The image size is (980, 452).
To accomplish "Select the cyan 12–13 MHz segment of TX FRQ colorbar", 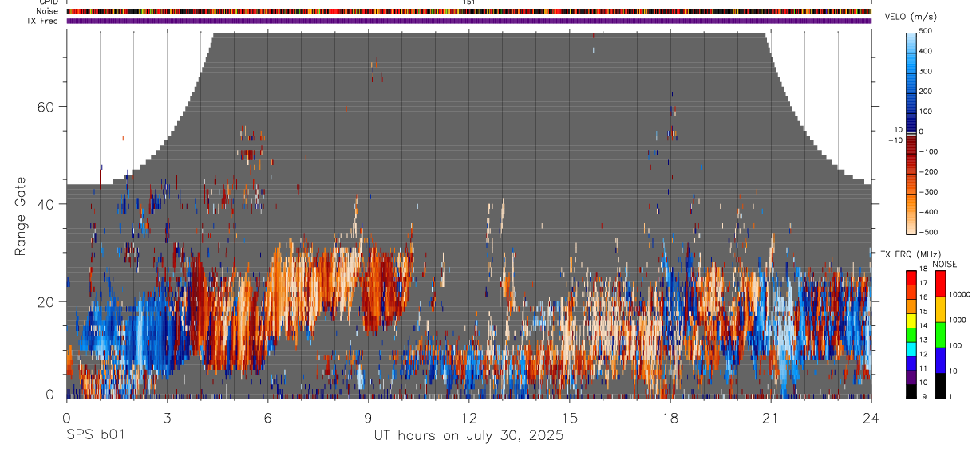I will 911,348.
